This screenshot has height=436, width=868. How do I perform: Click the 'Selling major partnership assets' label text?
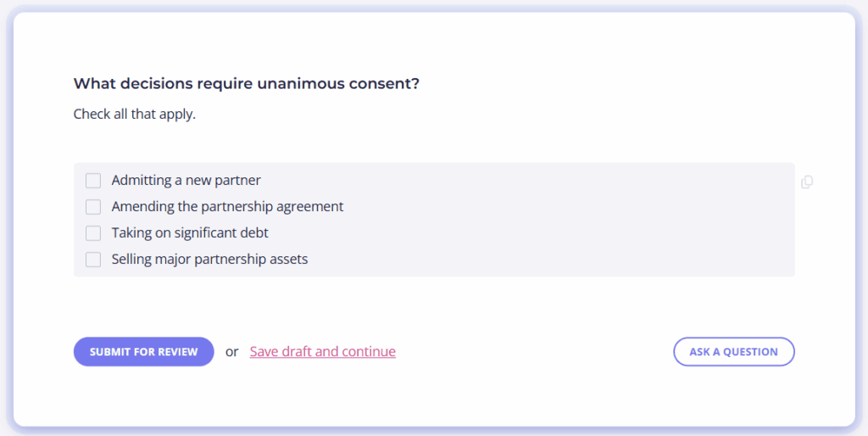pyautogui.click(x=210, y=259)
